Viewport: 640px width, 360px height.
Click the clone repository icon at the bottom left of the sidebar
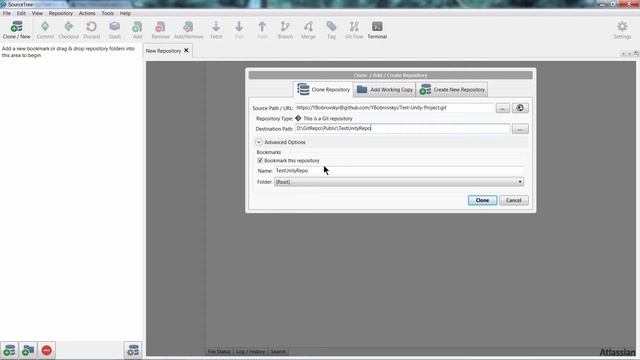pos(9,350)
